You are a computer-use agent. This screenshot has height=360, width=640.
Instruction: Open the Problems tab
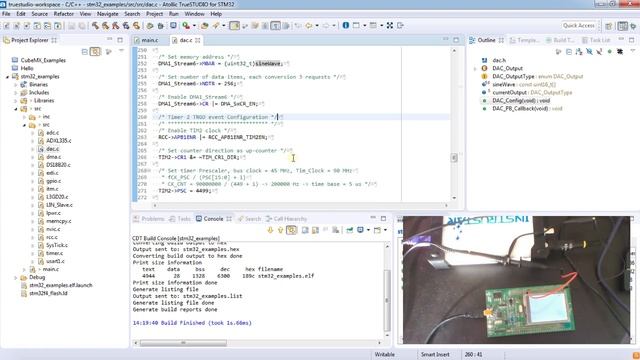(x=149, y=219)
